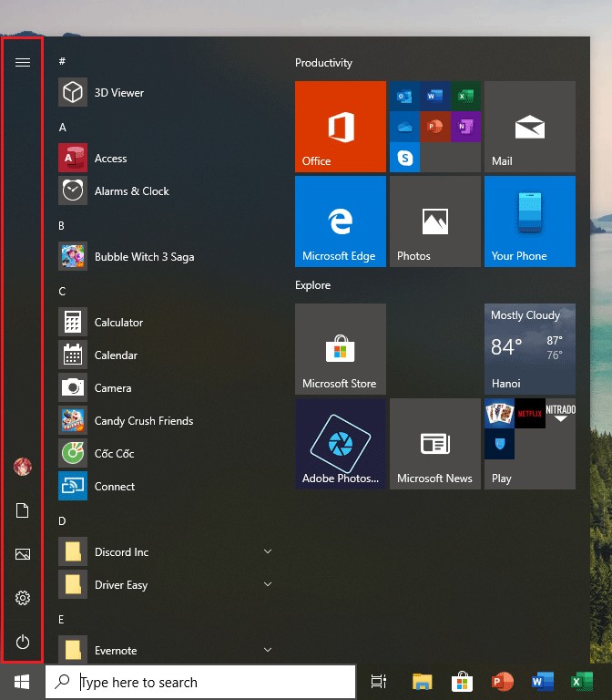Screen dimensions: 612x700
Task: Launch Word from taskbar
Action: pyautogui.click(x=543, y=682)
